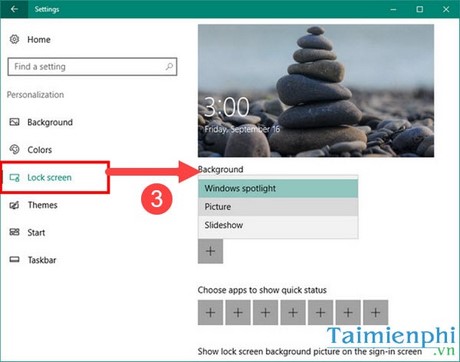Click the Colors palette icon
This screenshot has height=362, width=460.
(14, 149)
